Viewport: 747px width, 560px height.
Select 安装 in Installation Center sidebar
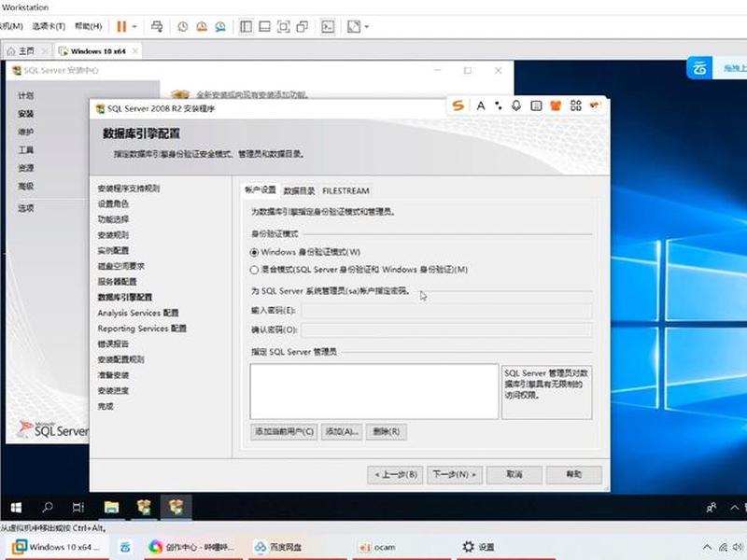[x=26, y=114]
